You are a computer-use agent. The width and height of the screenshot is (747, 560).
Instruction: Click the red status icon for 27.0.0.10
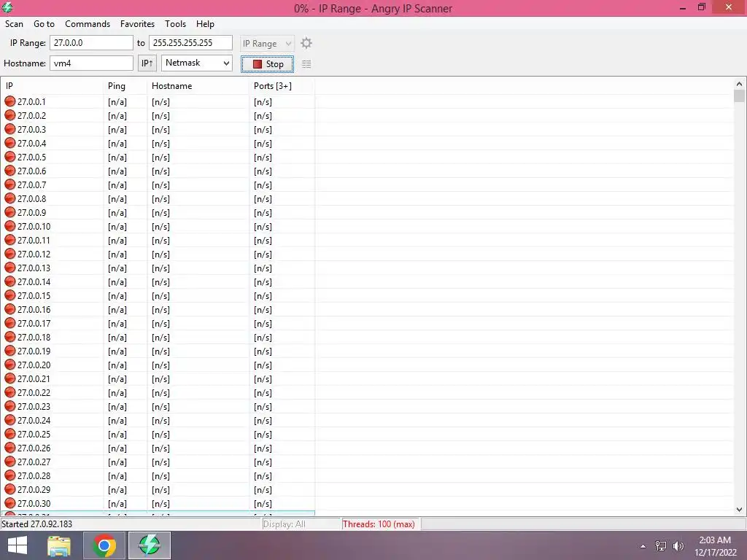coord(10,226)
